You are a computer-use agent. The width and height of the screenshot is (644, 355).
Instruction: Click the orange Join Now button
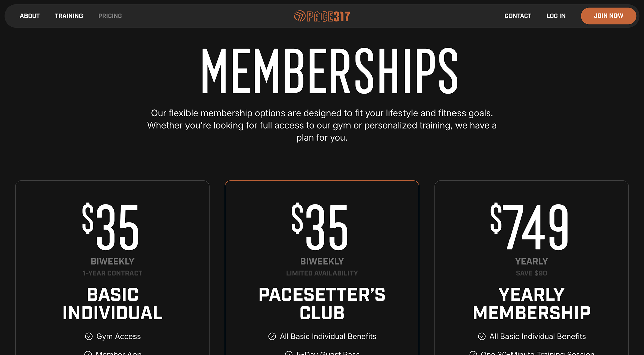click(608, 16)
